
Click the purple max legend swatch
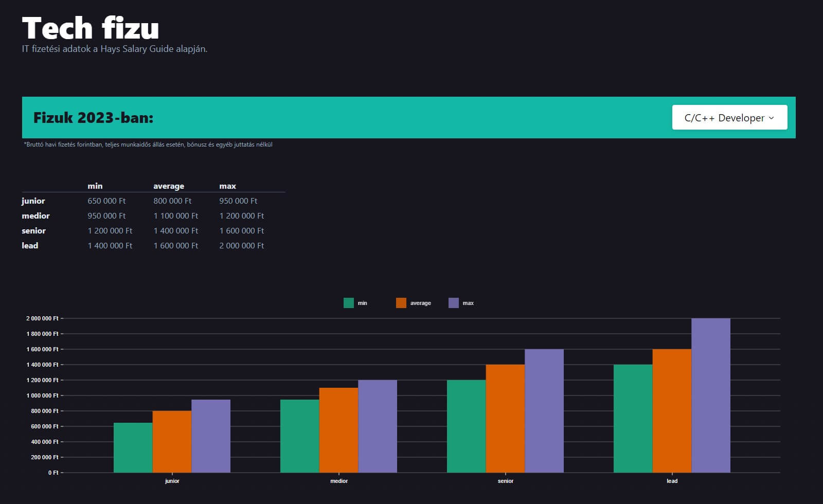[x=453, y=303]
